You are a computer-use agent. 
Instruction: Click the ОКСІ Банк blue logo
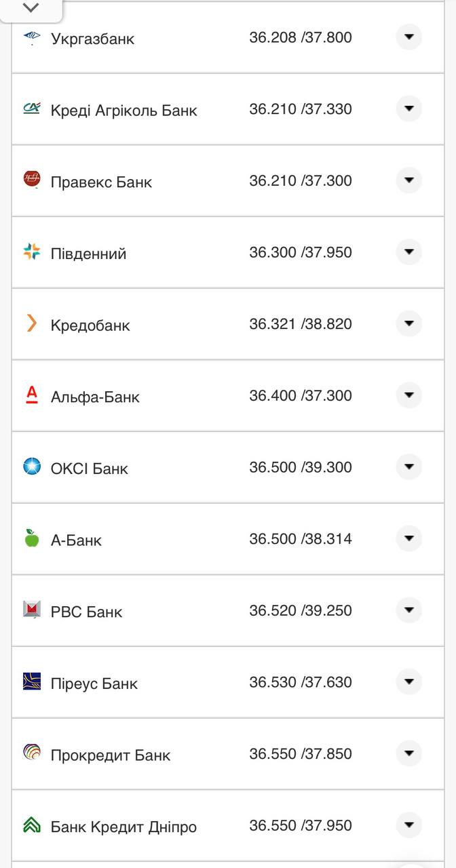click(32, 467)
